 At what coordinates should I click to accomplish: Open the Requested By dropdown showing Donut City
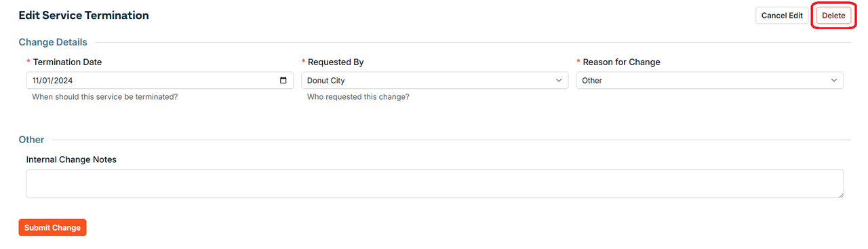[435, 80]
